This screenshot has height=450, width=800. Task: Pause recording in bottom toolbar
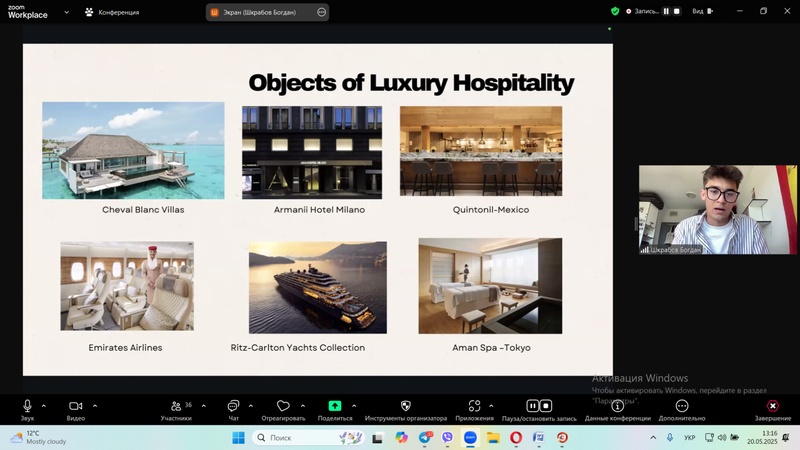(x=533, y=406)
